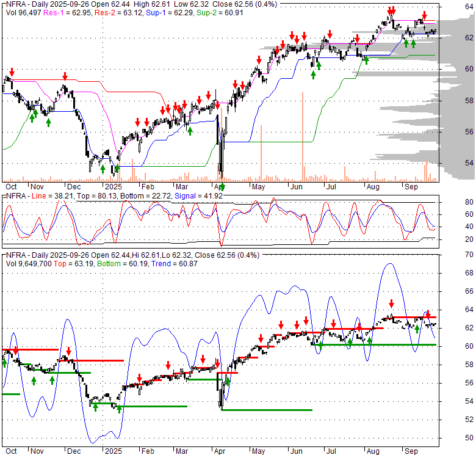Click the Res-2 = 63.12 label
This screenshot has width=476, height=455.
119,13
